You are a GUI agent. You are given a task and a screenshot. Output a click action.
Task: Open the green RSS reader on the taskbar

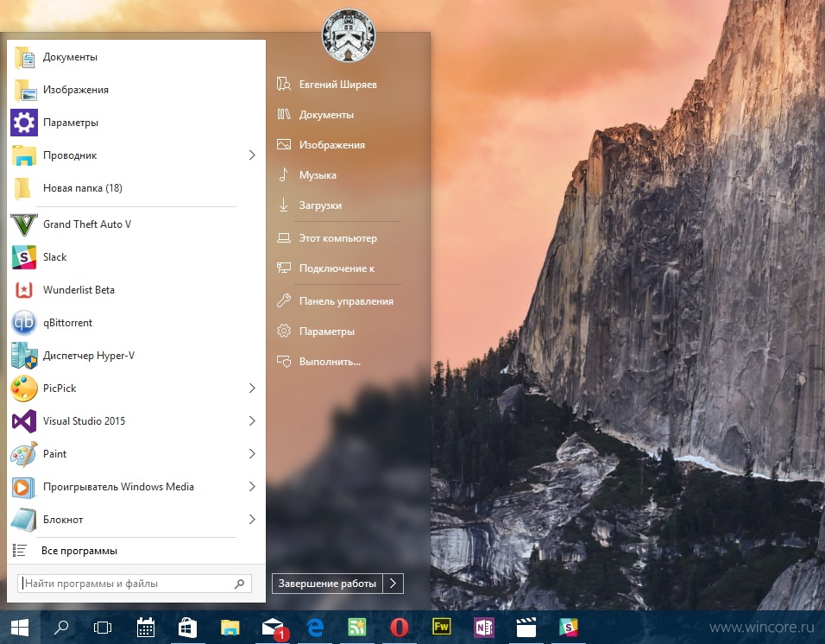tap(357, 627)
